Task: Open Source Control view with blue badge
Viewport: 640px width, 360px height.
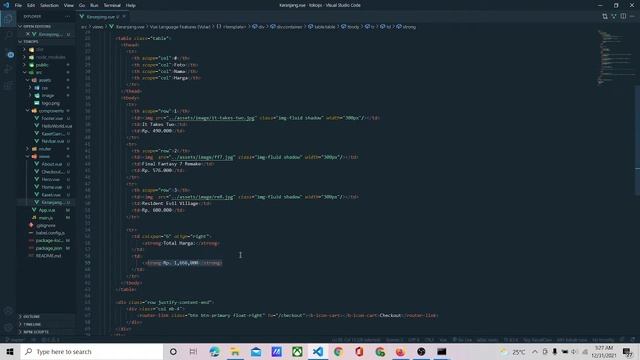Action: click(x=8, y=54)
